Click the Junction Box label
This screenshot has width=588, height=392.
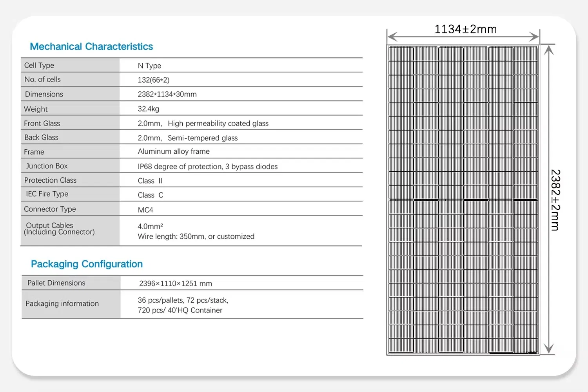click(x=46, y=166)
